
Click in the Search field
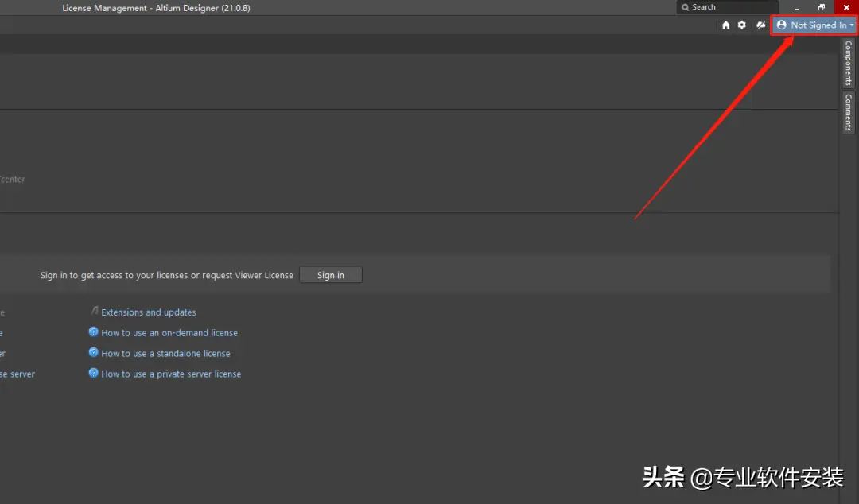728,7
